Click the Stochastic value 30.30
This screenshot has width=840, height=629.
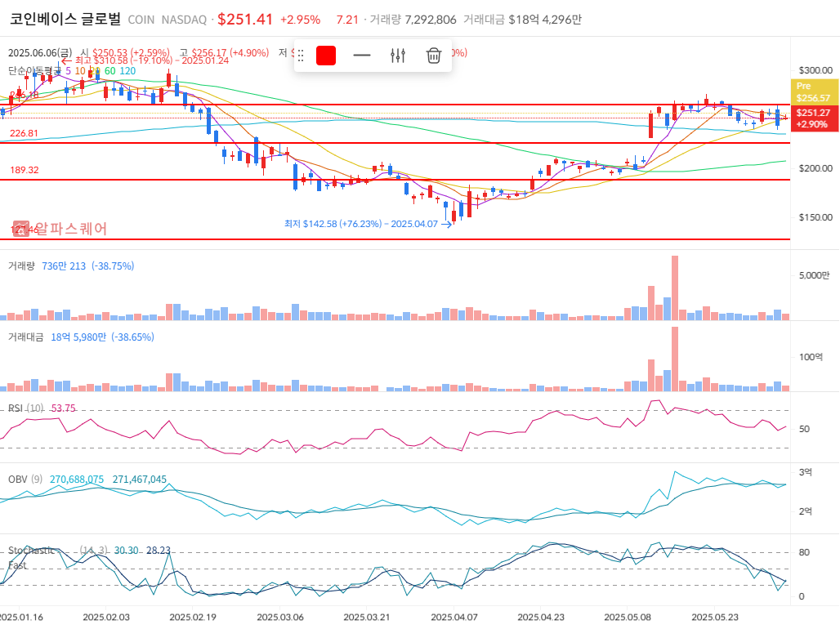point(126,551)
